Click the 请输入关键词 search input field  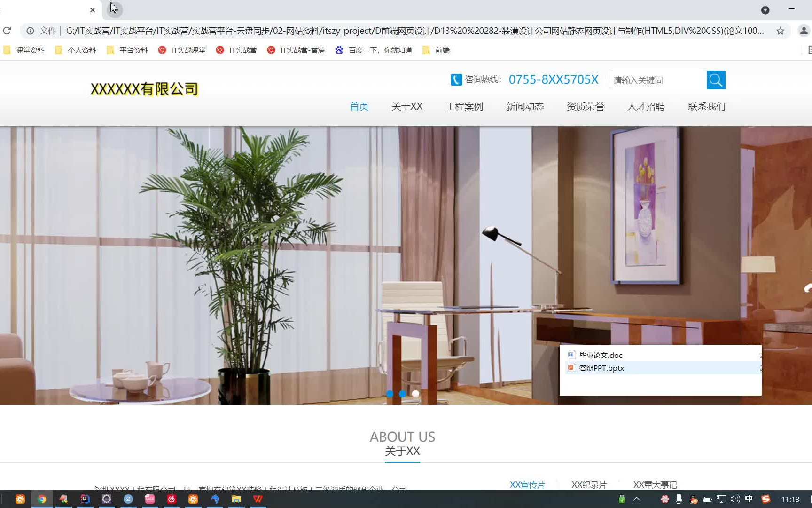point(658,80)
